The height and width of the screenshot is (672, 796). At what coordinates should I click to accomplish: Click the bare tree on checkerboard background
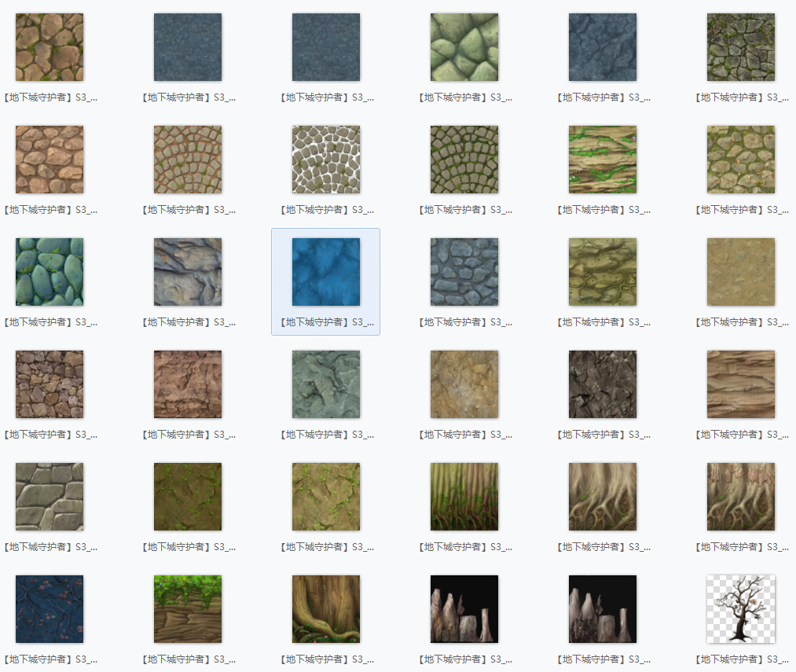point(741,609)
